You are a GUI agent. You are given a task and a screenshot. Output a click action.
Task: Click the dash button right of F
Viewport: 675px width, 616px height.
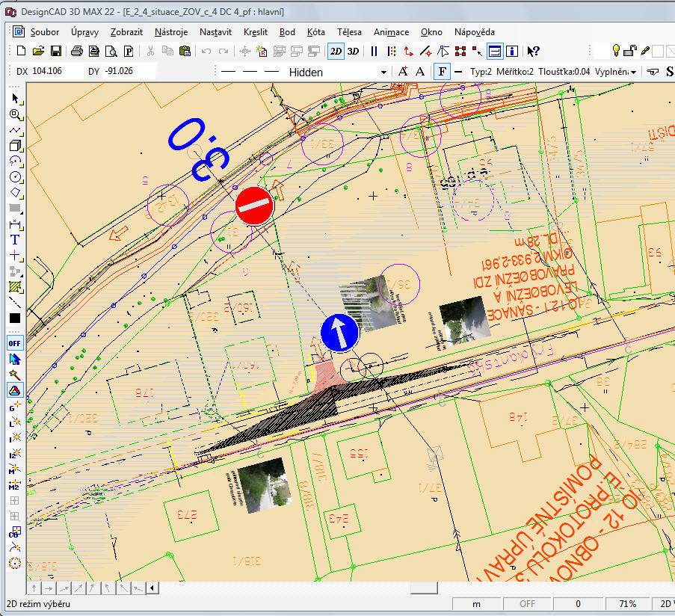(x=458, y=72)
